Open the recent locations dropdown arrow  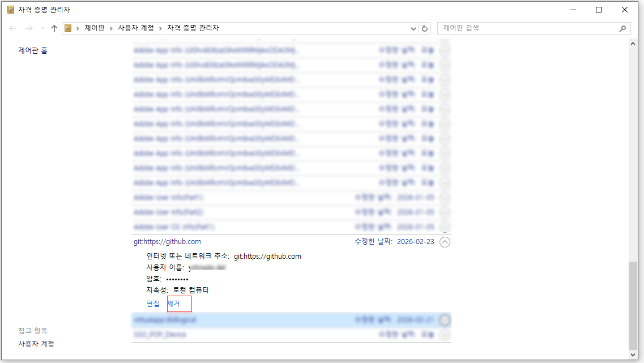coord(42,28)
